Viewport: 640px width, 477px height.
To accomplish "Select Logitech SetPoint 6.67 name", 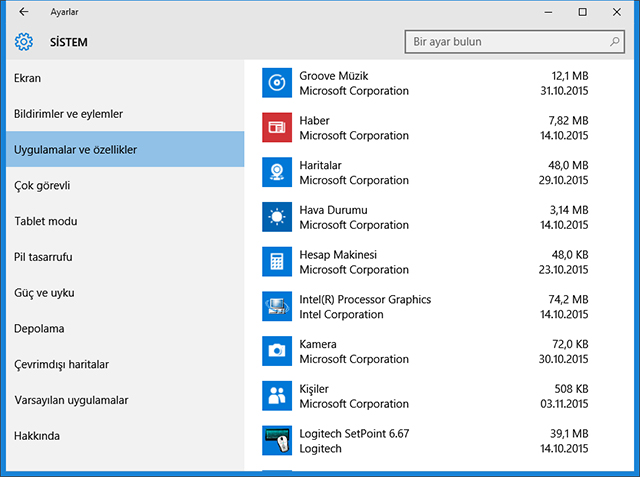I will [354, 433].
